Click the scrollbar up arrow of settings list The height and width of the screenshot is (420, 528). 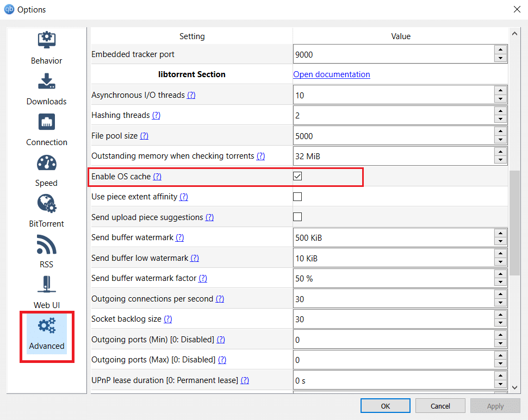click(514, 33)
